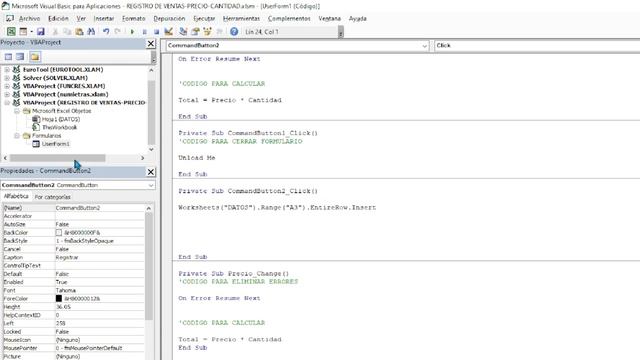Screen dimensions: 640x360
Task: Toggle Design Mode icon
Action: (x=168, y=31)
